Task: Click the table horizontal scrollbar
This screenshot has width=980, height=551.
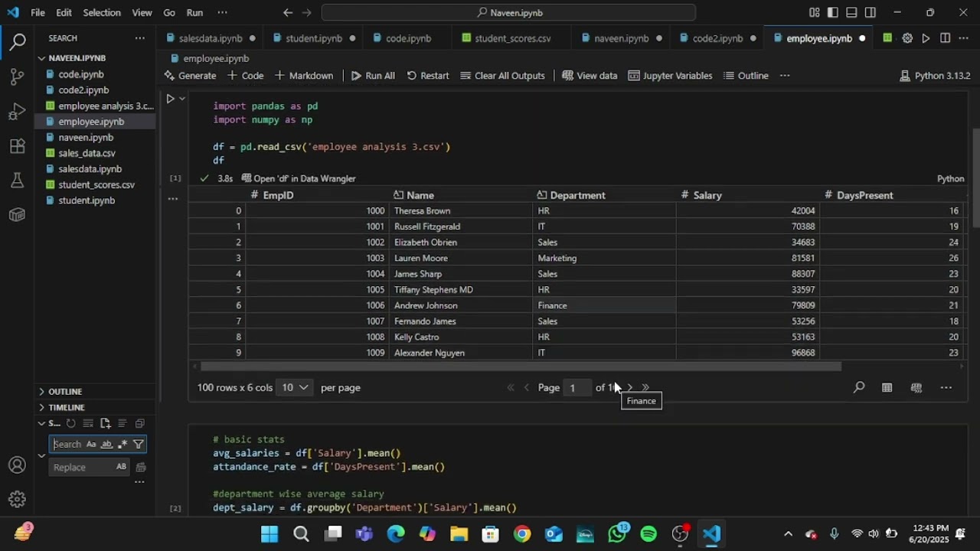Action: 521,367
